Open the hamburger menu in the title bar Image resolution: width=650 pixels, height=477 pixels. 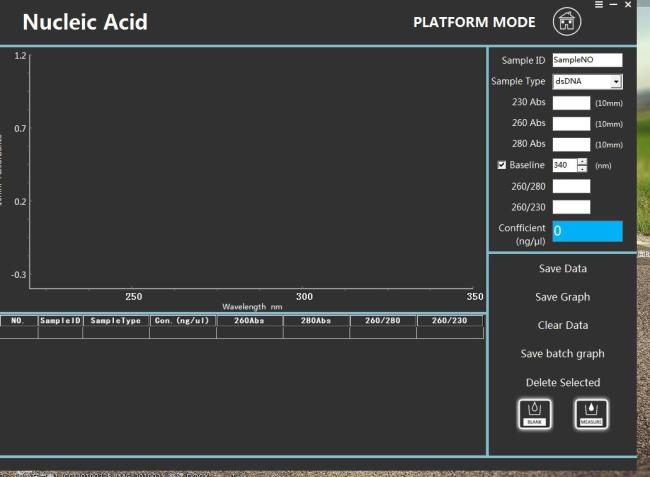[x=599, y=5]
